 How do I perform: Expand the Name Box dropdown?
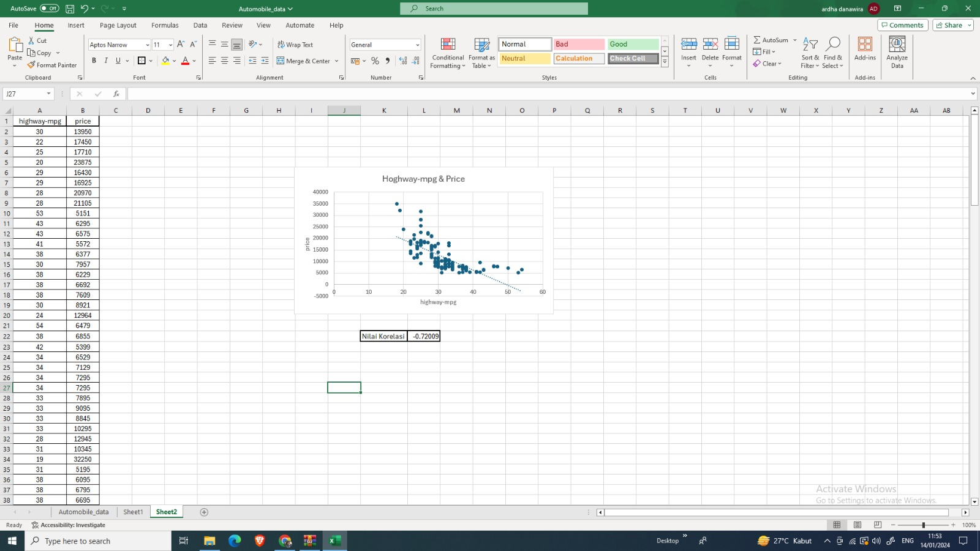48,94
